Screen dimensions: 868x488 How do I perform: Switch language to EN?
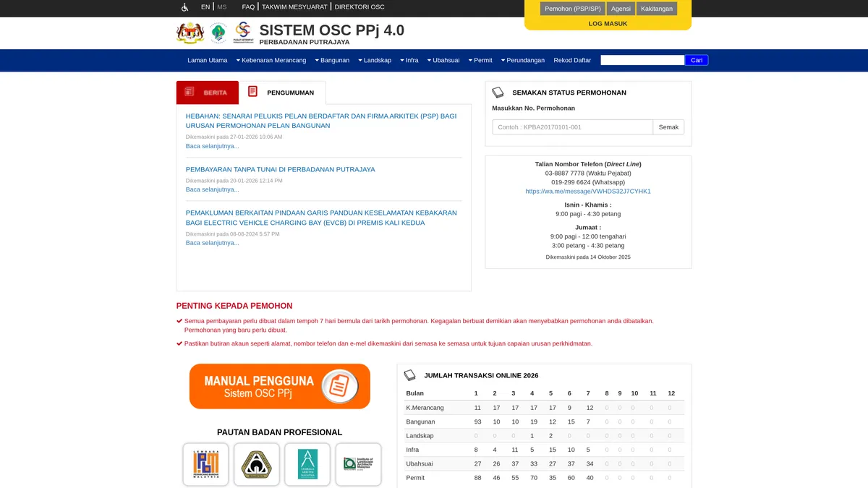[x=205, y=7]
